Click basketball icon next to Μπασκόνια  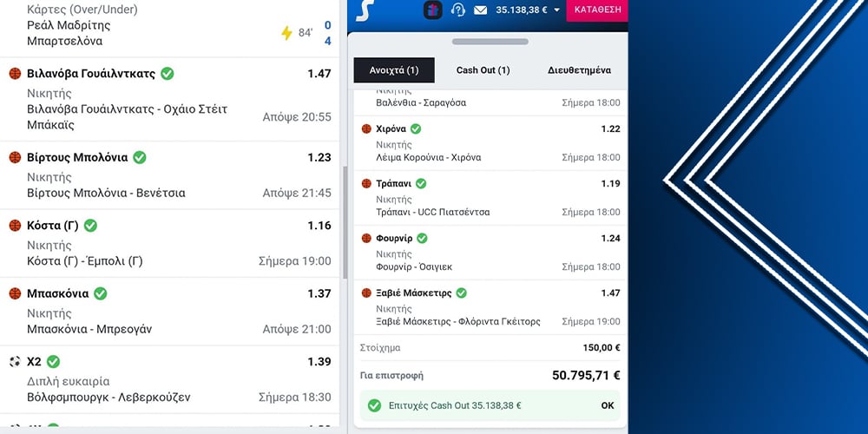tap(15, 293)
